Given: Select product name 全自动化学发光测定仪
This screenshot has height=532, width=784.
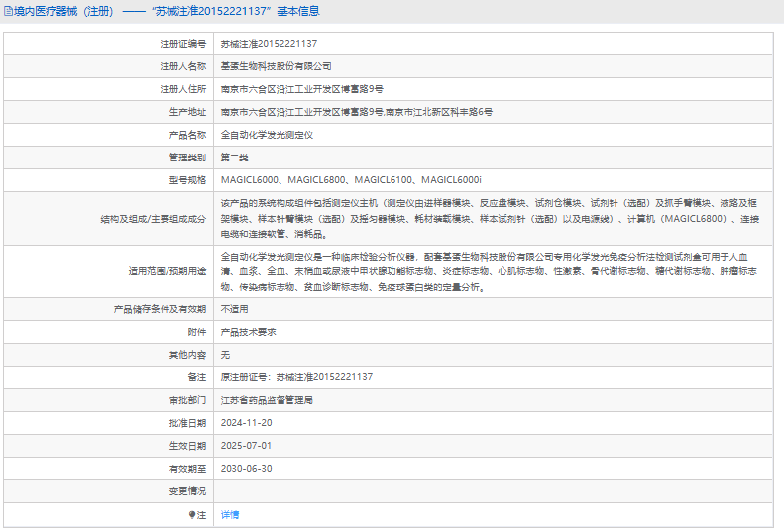Looking at the screenshot, I should tap(267, 135).
